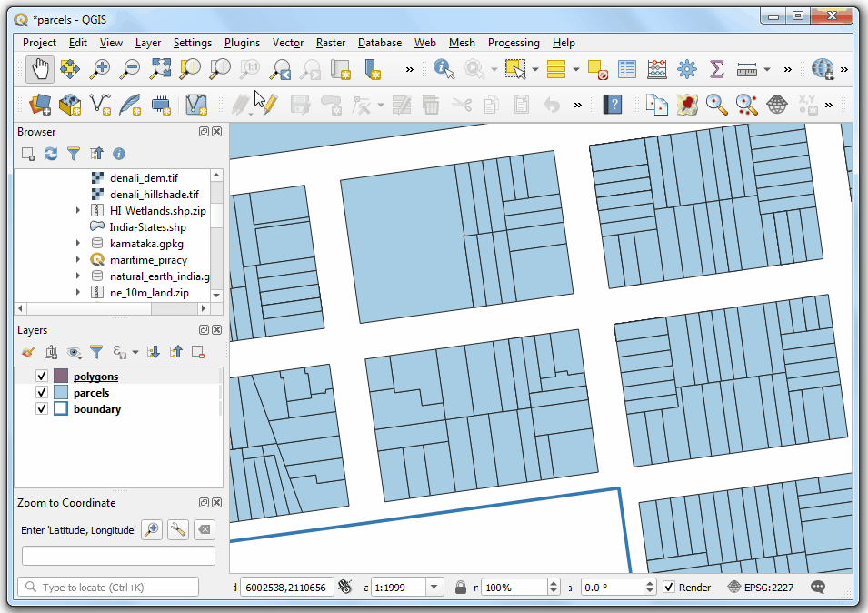Expand the maritime_piracy item in Browser

77,258
